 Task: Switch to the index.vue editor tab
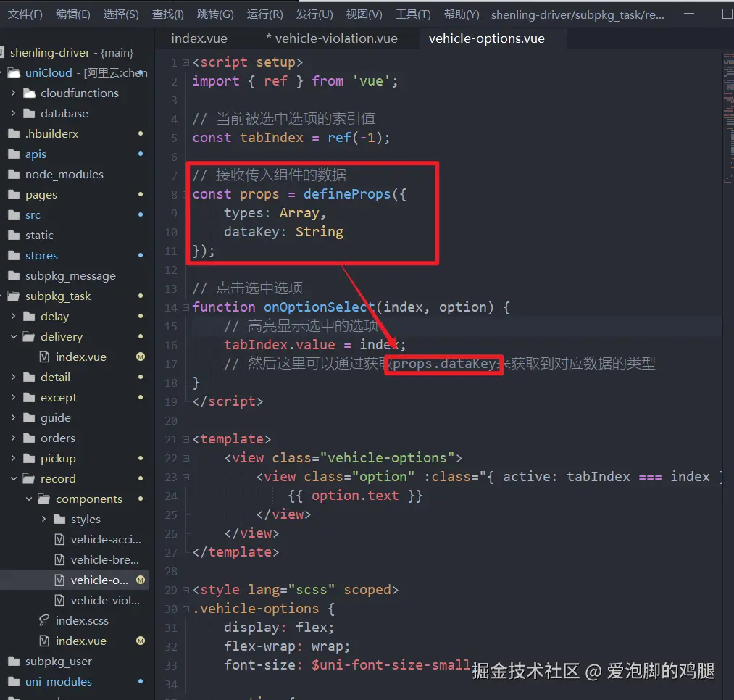(199, 38)
